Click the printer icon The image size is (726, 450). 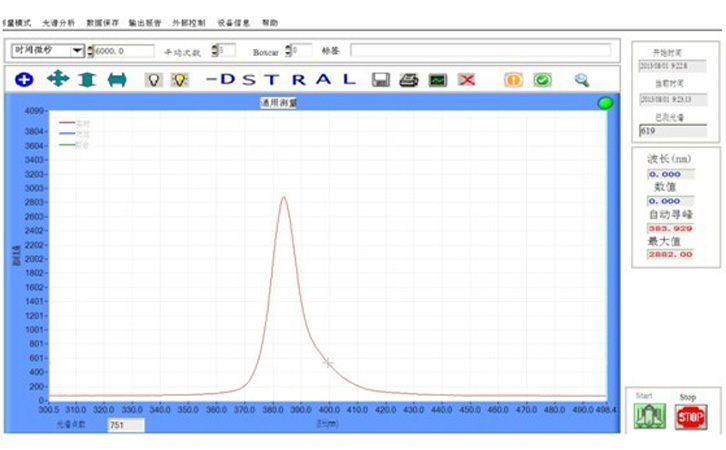pos(408,80)
